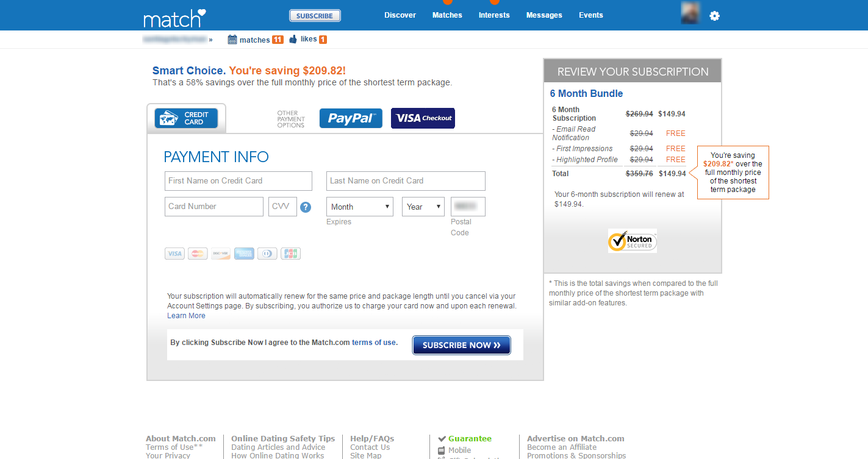
Task: Click the Discover card icon
Action: [221, 254]
